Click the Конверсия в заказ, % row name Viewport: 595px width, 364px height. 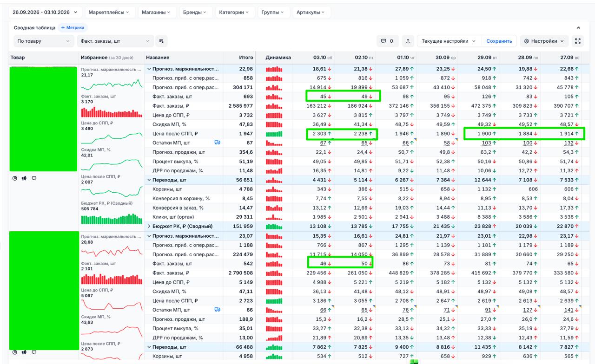point(178,208)
